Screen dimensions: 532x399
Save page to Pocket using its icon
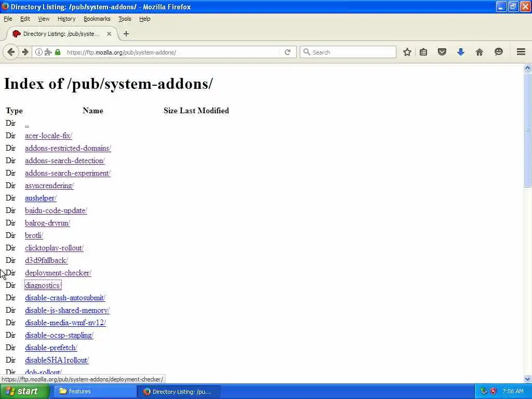(442, 52)
